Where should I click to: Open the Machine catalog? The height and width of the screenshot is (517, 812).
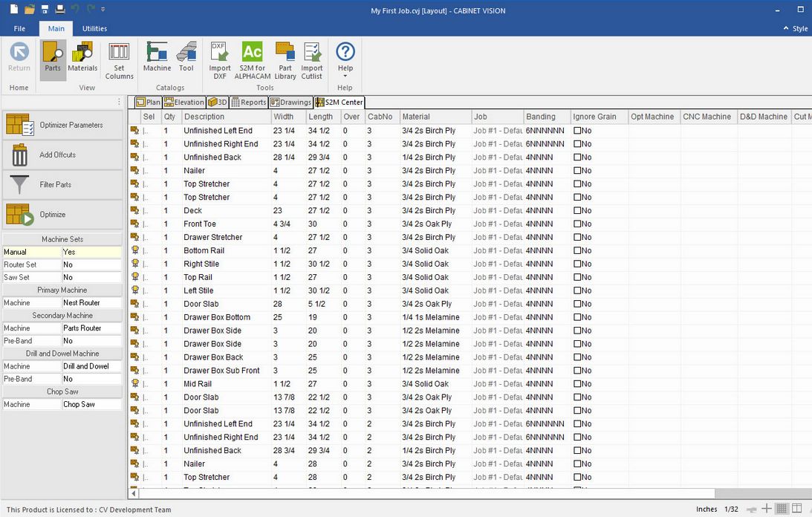(157, 57)
